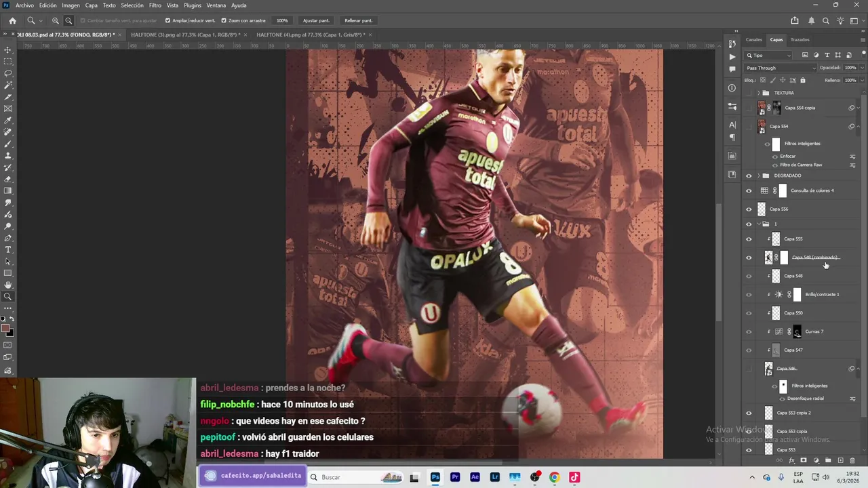Show the TEXTURA group
This screenshot has height=488, width=868.
click(749, 93)
